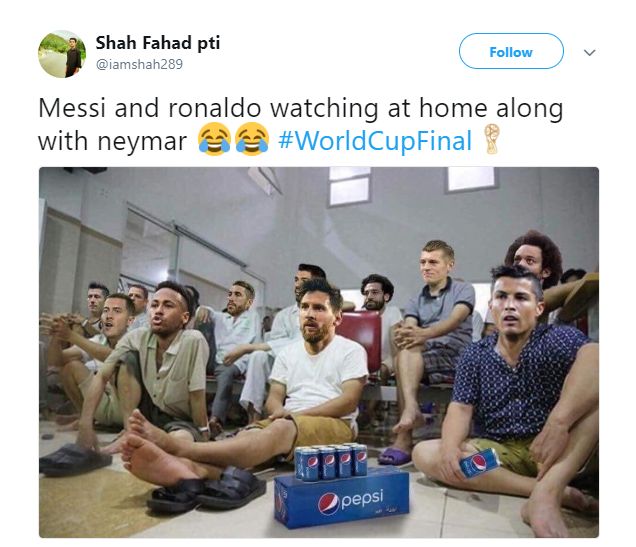Click the four Pepsi cans atop the box

click(331, 462)
